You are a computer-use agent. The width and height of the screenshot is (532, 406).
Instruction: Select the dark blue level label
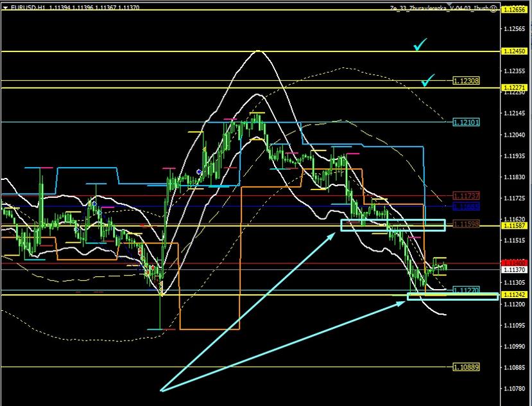[466, 206]
